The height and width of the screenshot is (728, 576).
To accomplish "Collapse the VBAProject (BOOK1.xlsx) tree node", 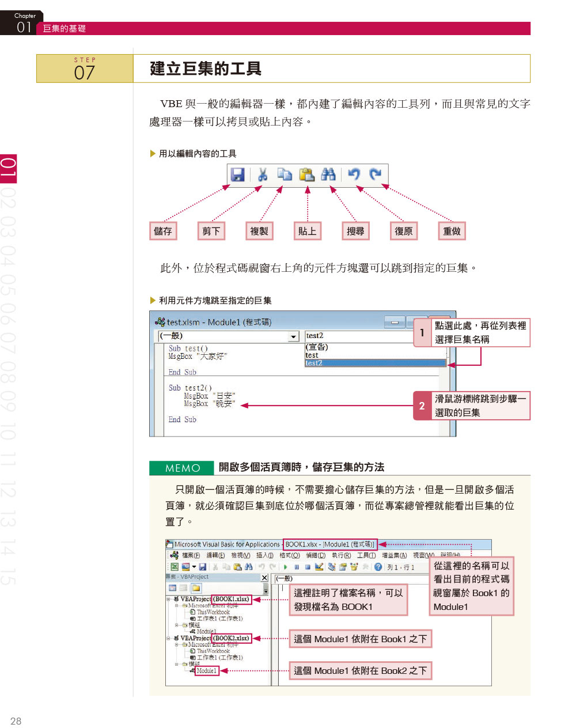I will (x=169, y=599).
